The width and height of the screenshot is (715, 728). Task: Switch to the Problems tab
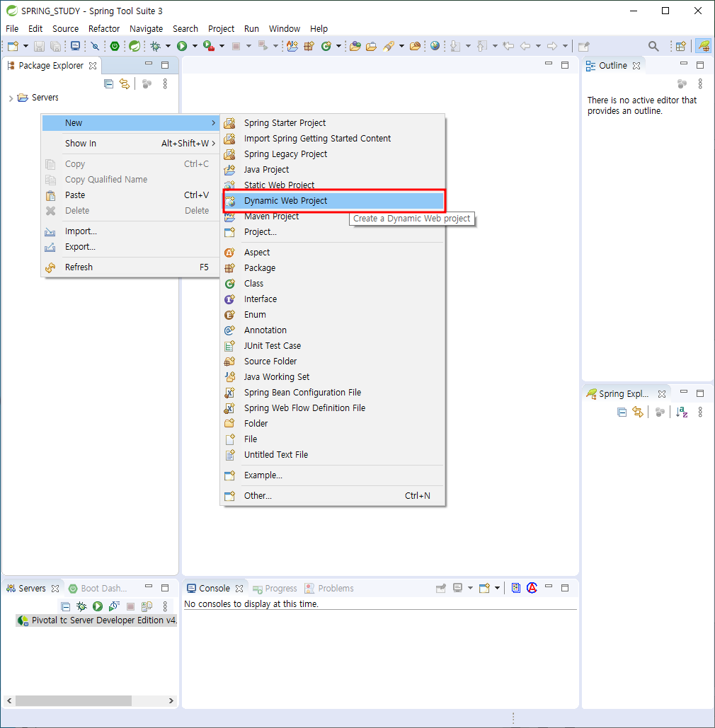pos(329,589)
